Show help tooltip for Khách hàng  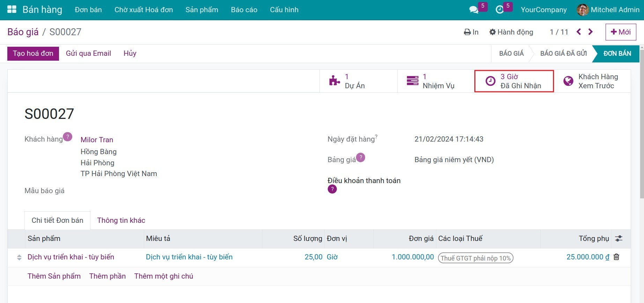68,137
